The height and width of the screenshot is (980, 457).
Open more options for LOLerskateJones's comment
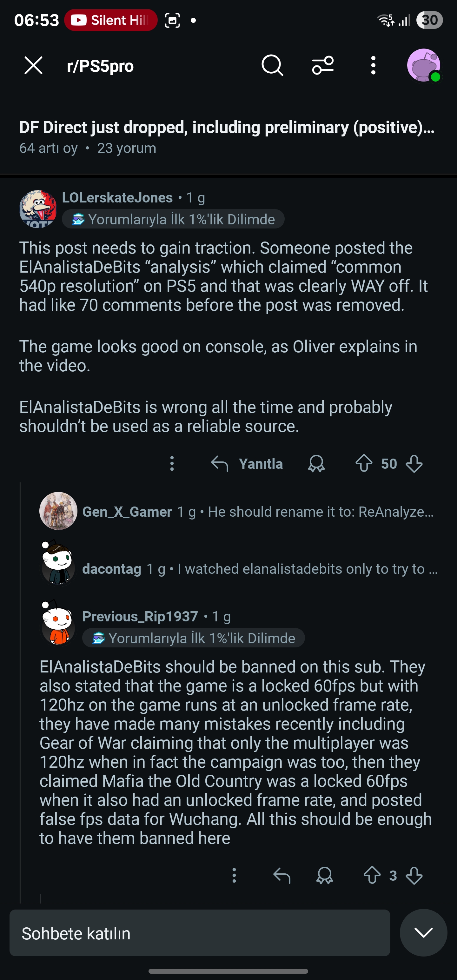pyautogui.click(x=172, y=463)
